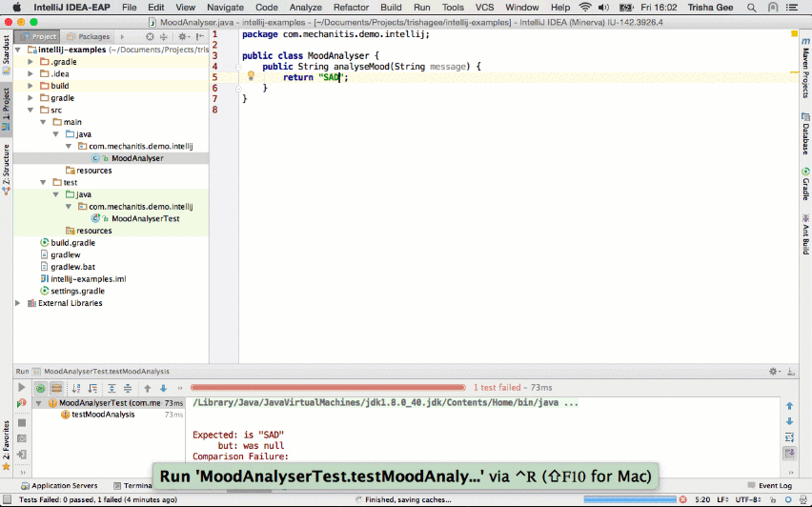This screenshot has height=507, width=812.
Task: Hide the Project tool window
Action: pyautogui.click(x=200, y=37)
